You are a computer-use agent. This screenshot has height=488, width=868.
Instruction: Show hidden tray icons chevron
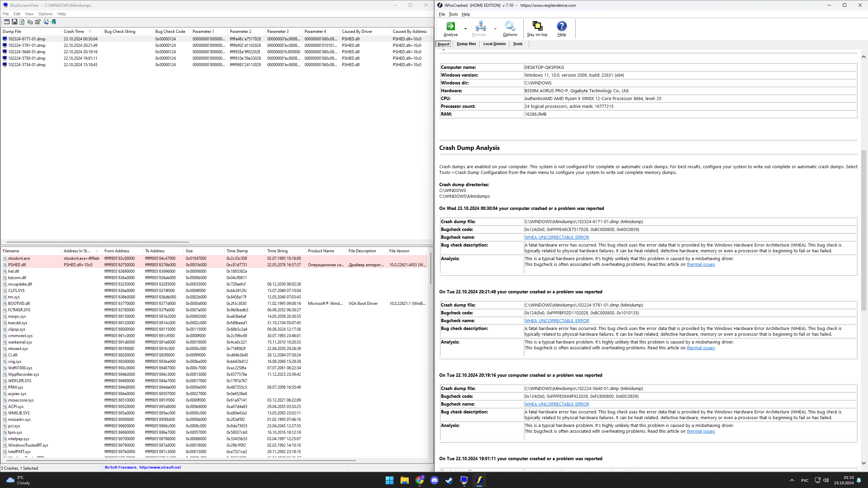tap(792, 480)
